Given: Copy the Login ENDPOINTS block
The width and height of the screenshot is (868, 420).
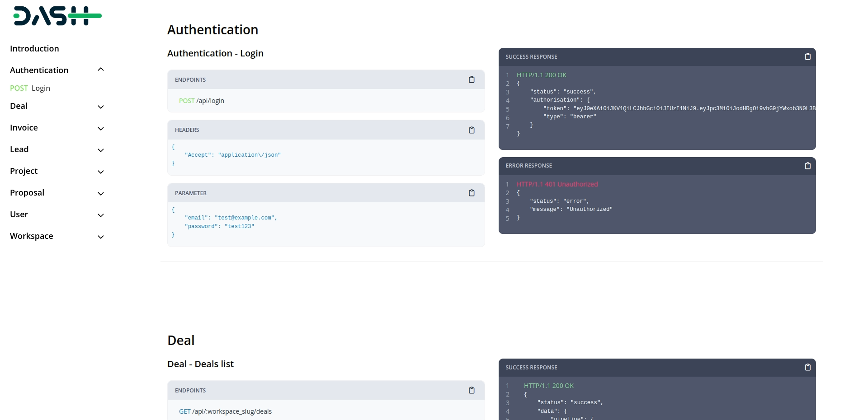Looking at the screenshot, I should (x=472, y=79).
